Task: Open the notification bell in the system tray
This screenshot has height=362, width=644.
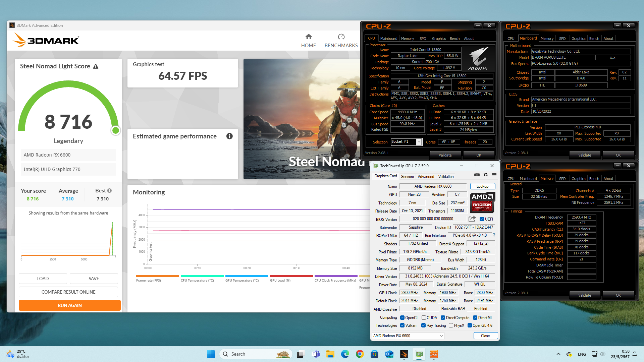Action: [635, 354]
